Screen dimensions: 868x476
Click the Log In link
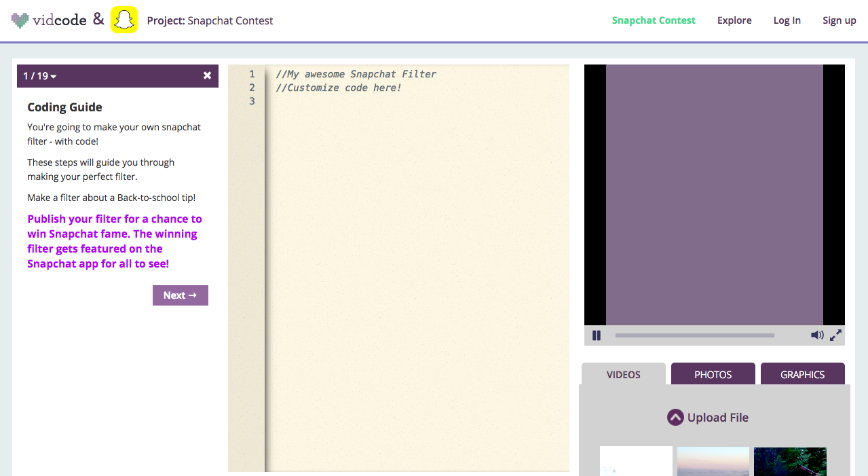[x=787, y=20]
